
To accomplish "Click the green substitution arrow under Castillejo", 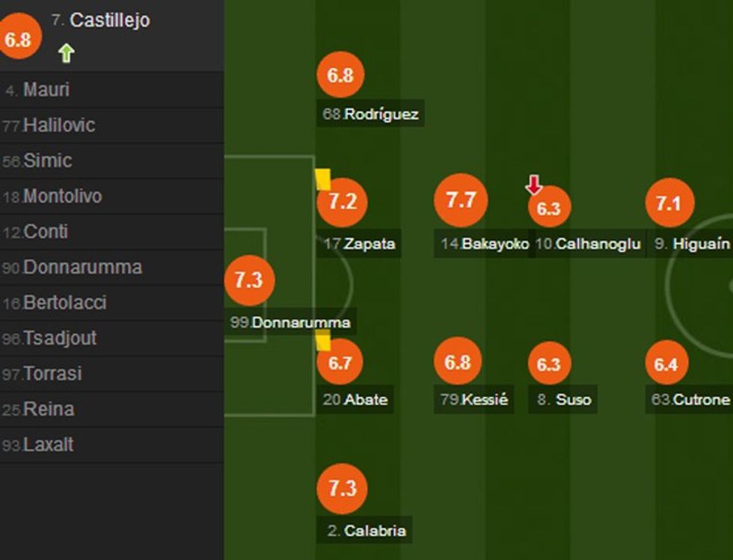I will point(67,53).
